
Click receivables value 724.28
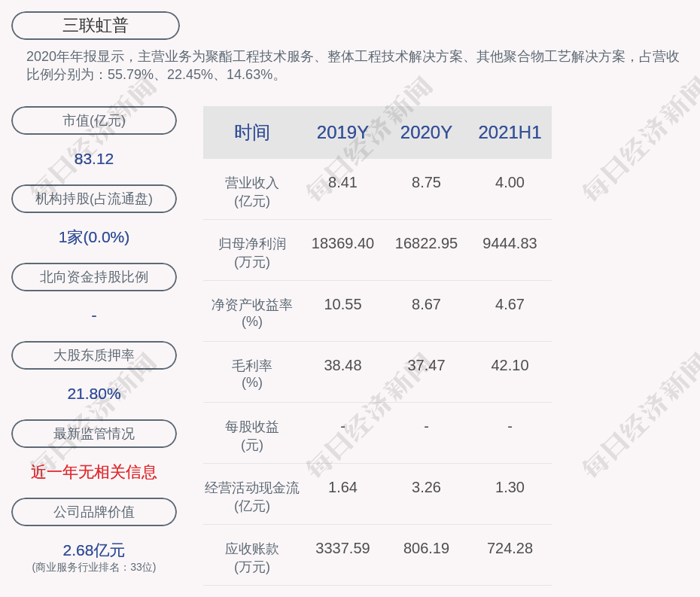[x=510, y=548]
